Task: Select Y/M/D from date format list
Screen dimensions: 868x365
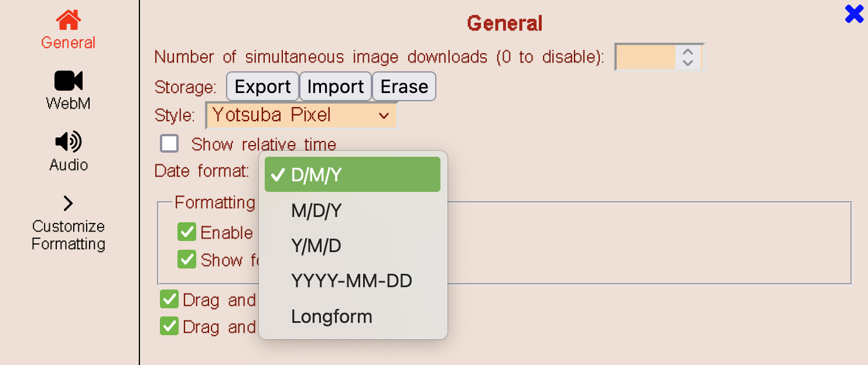Action: [316, 246]
